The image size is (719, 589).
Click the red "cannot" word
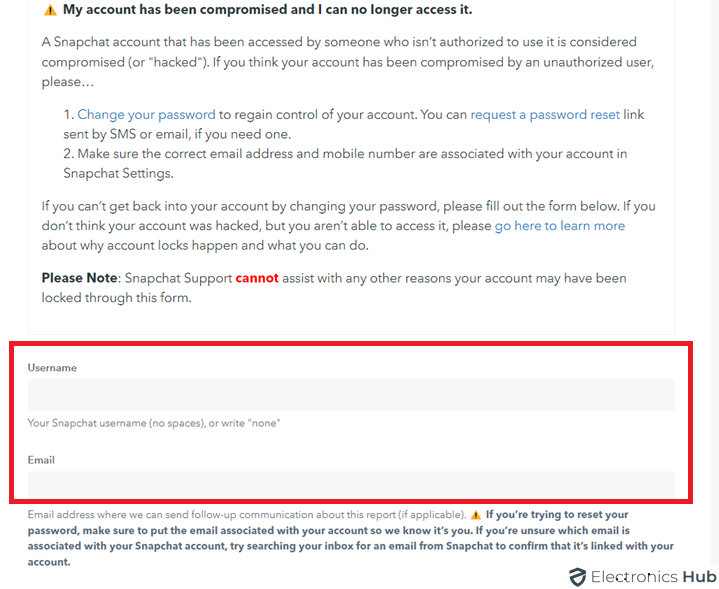coord(257,278)
